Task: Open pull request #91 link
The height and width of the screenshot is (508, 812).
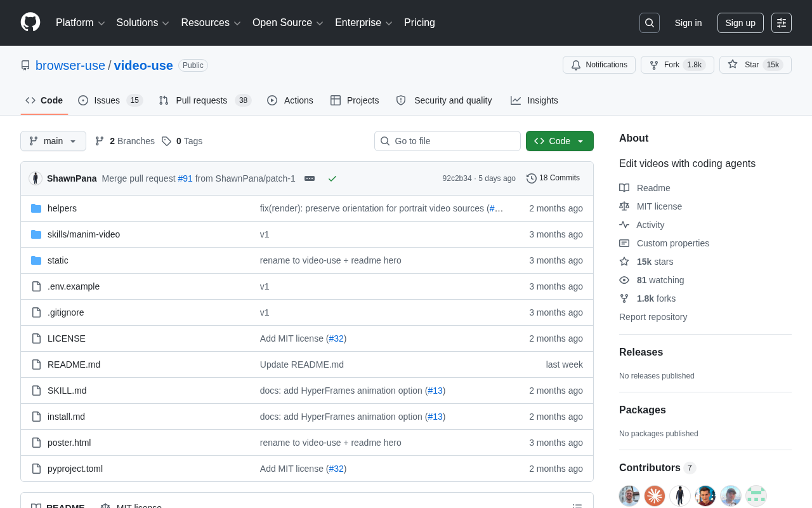Action: point(185,178)
